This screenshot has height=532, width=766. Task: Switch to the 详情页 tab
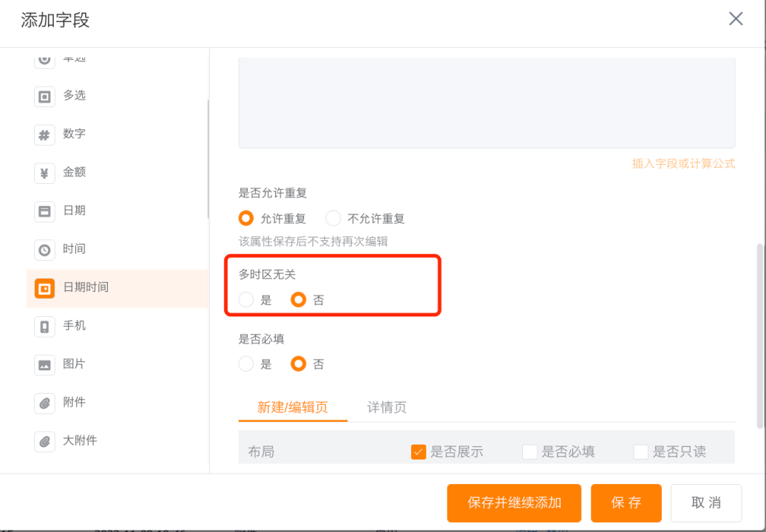[387, 407]
